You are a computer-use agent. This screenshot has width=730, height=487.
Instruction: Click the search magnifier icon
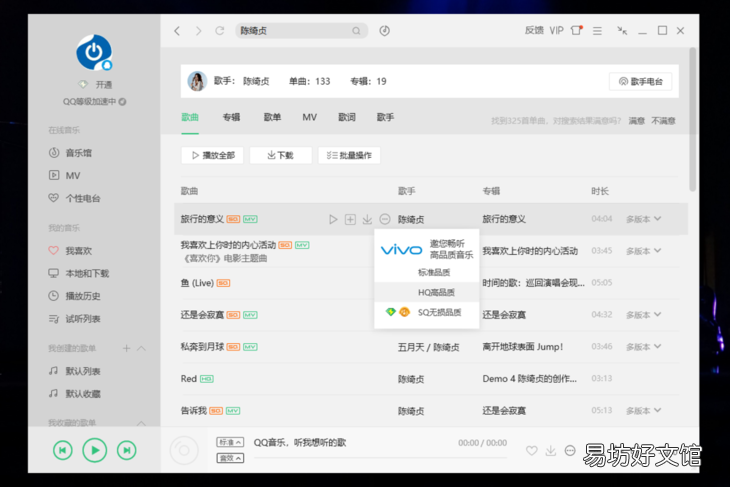click(356, 31)
